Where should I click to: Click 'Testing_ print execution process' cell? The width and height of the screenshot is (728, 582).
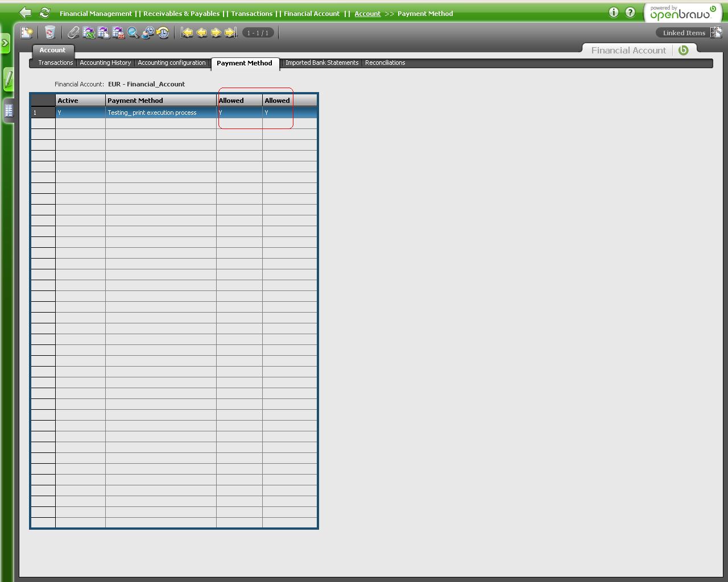(161, 113)
